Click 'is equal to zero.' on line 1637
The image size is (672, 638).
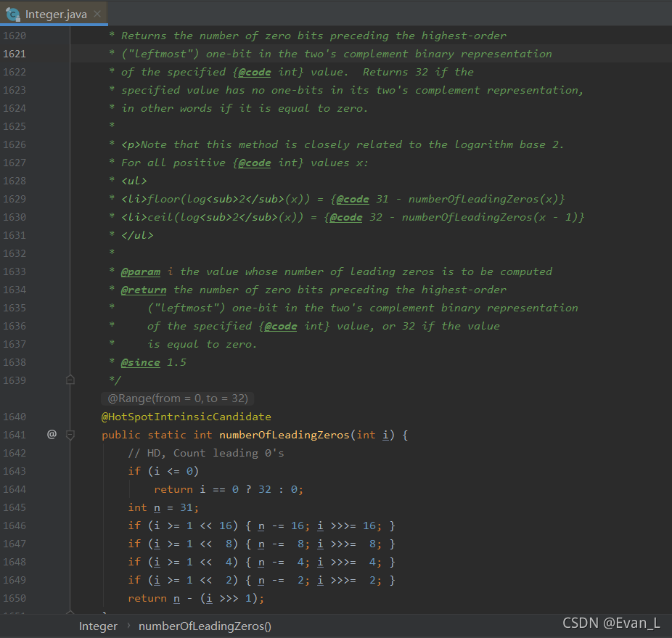202,344
